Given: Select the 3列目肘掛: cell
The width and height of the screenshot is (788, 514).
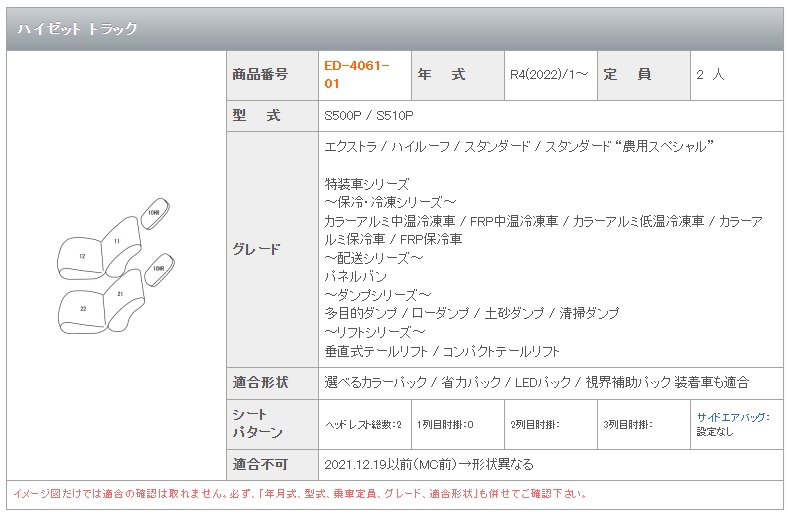Looking at the screenshot, I should (644, 424).
